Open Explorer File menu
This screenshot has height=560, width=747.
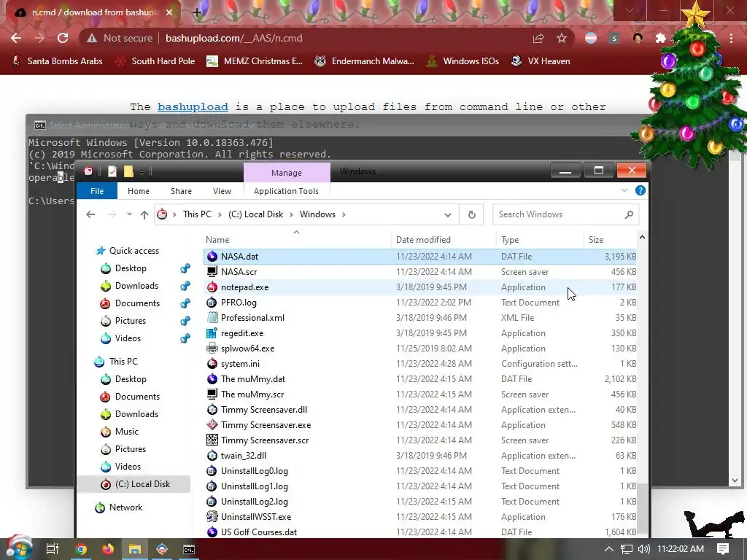[97, 191]
